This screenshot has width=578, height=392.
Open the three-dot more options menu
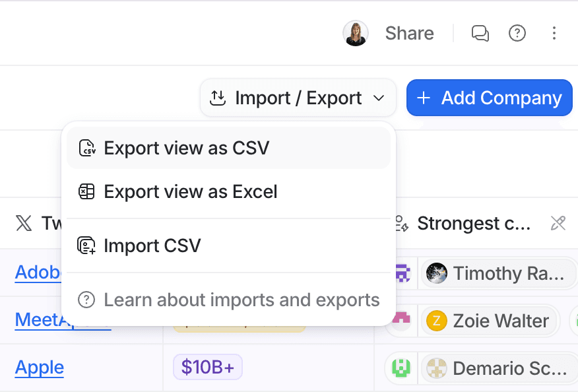(x=554, y=33)
